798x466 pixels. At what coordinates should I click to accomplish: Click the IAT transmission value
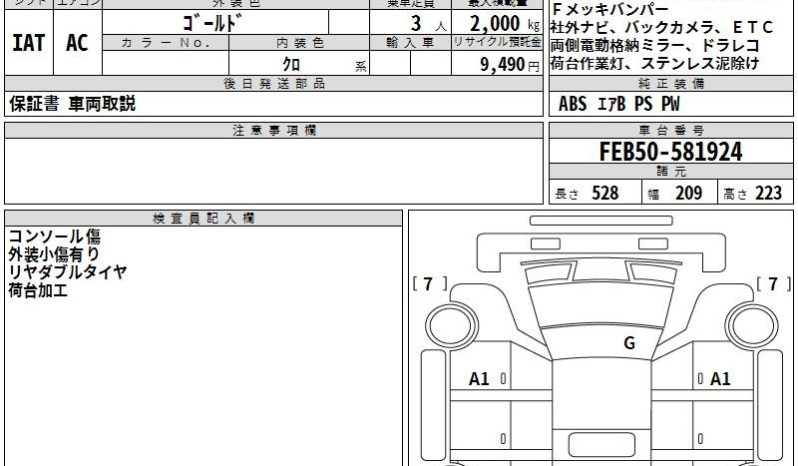pos(28,43)
